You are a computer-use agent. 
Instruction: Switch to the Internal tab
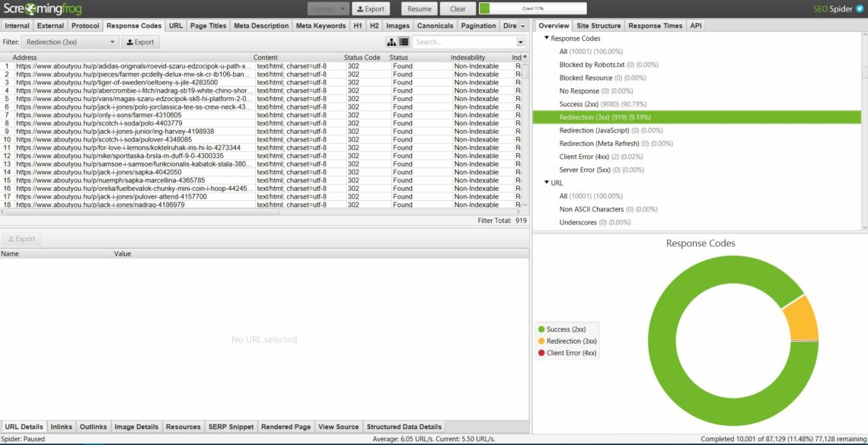tap(18, 26)
